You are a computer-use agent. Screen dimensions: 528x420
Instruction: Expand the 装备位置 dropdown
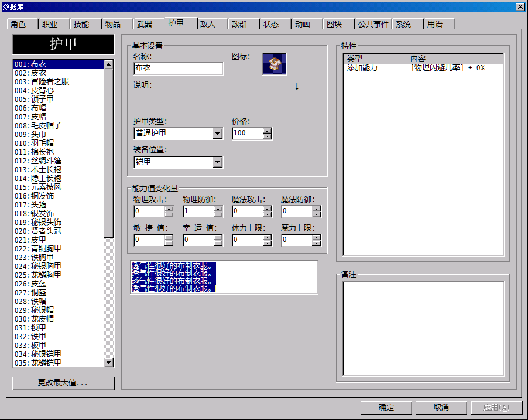tap(218, 162)
